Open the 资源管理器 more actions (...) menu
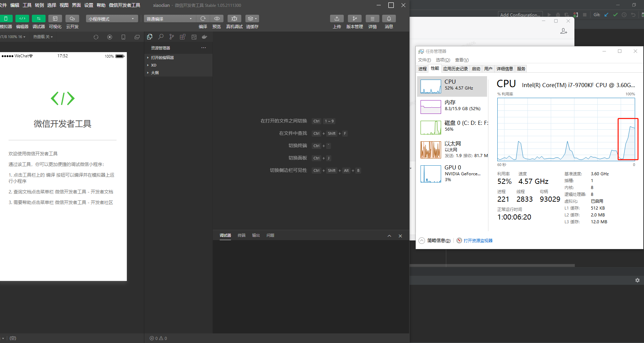The width and height of the screenshot is (644, 343). pyautogui.click(x=204, y=48)
